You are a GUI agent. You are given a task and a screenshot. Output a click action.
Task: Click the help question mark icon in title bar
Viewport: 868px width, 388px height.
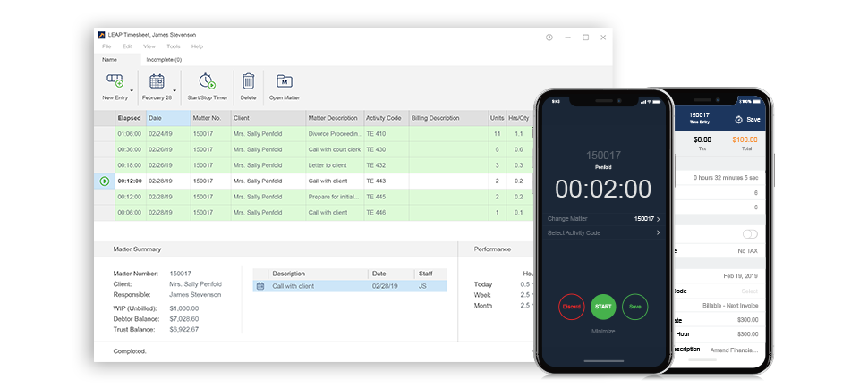549,38
